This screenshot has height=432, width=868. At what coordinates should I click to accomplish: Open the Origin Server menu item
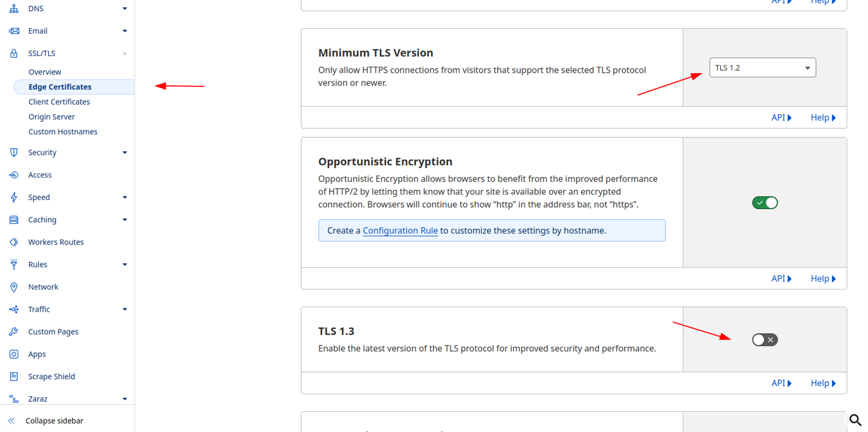click(51, 117)
